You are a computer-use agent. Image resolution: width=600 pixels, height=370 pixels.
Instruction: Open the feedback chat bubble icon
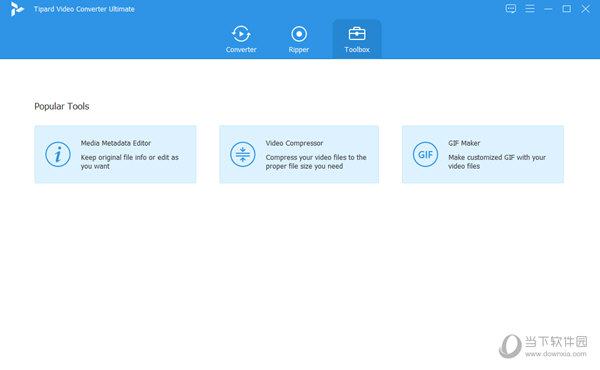tap(510, 9)
